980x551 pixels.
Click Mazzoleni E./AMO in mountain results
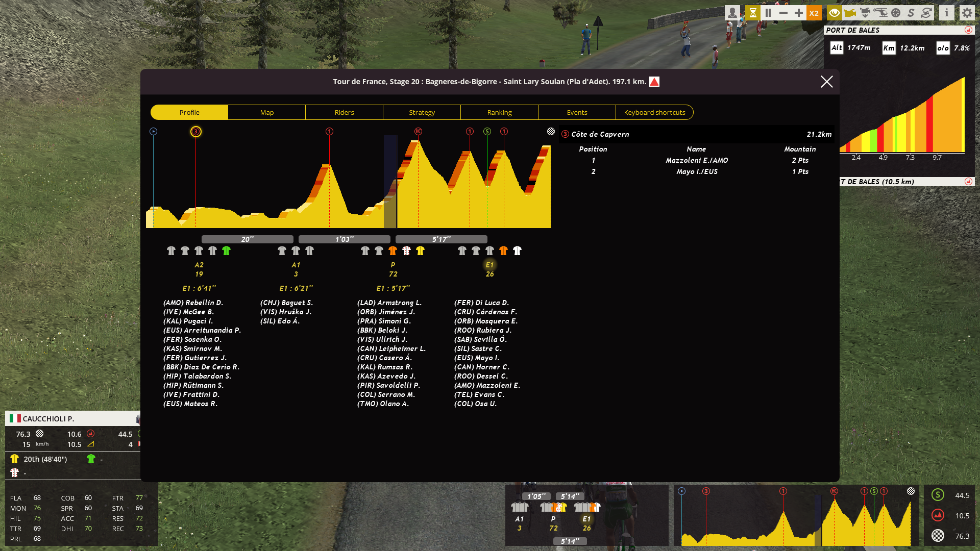click(697, 160)
